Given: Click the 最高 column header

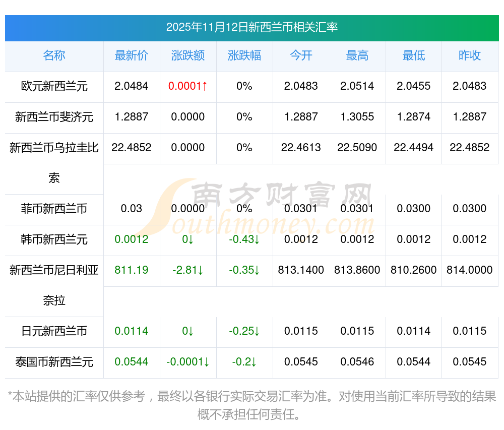Looking at the screenshot, I should (x=357, y=55).
